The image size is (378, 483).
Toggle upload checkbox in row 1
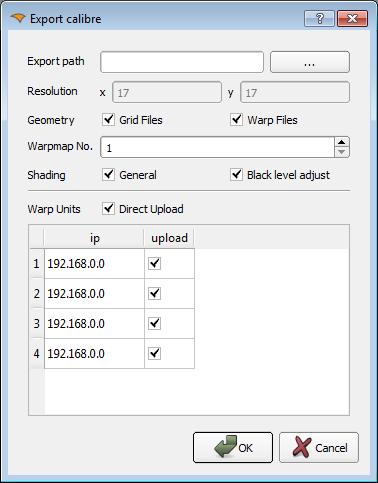155,263
